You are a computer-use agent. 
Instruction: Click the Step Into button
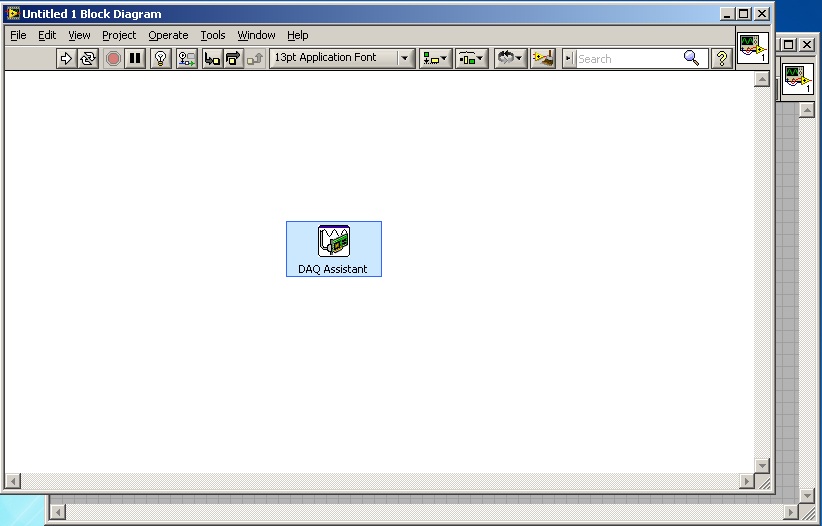point(212,58)
